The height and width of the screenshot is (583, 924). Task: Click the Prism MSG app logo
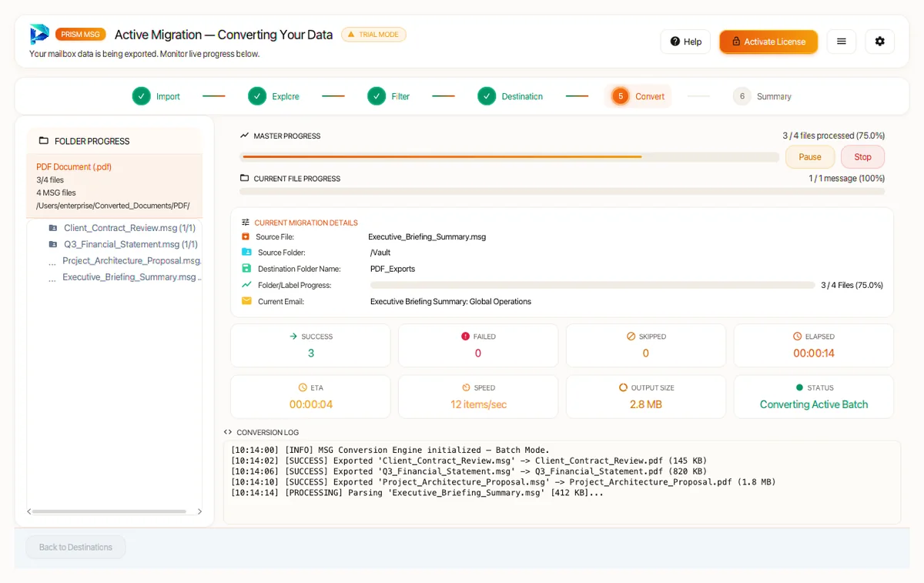[39, 35]
